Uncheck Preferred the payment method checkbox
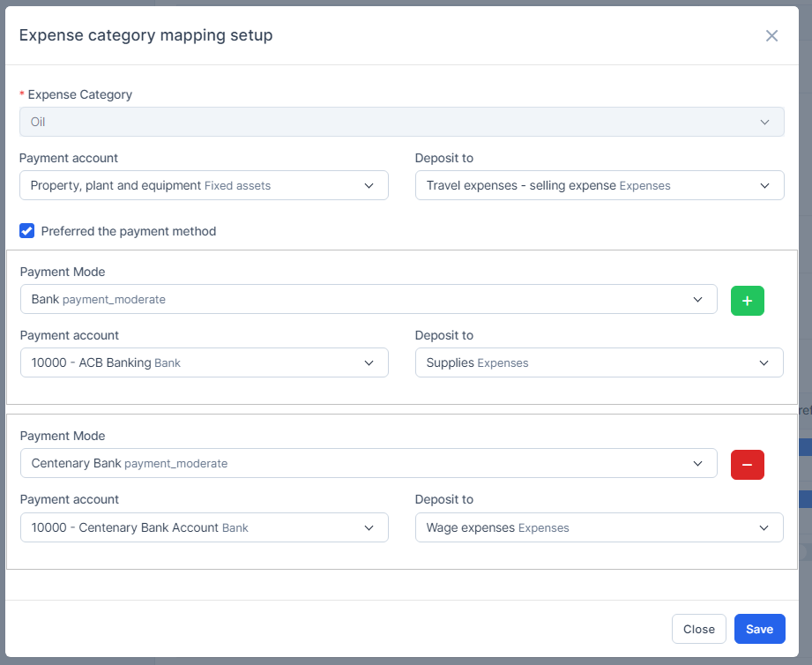 [x=27, y=231]
